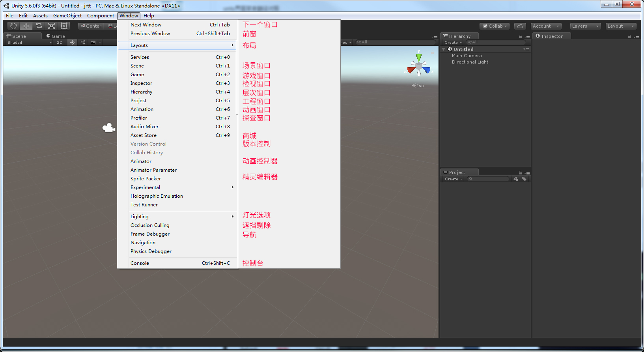Expand the Experimental submenu
The height and width of the screenshot is (352, 644).
[178, 187]
